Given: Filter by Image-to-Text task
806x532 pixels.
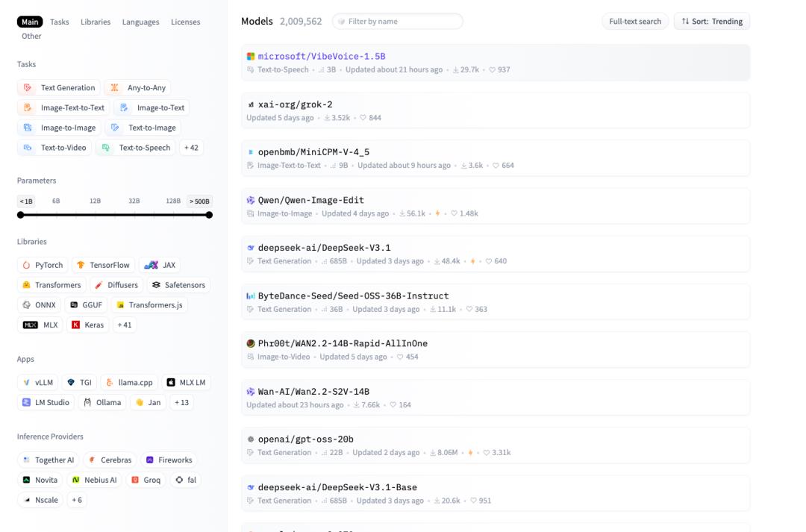Looking at the screenshot, I should tap(151, 108).
